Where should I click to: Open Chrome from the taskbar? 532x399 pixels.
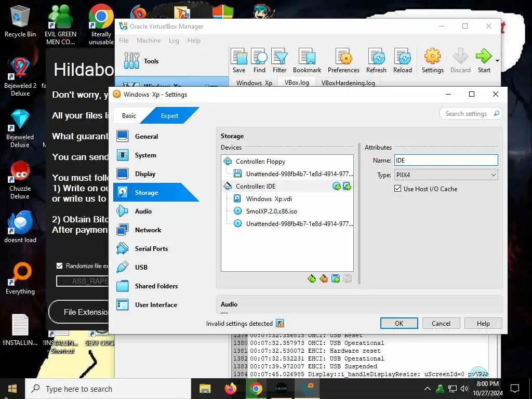[256, 389]
